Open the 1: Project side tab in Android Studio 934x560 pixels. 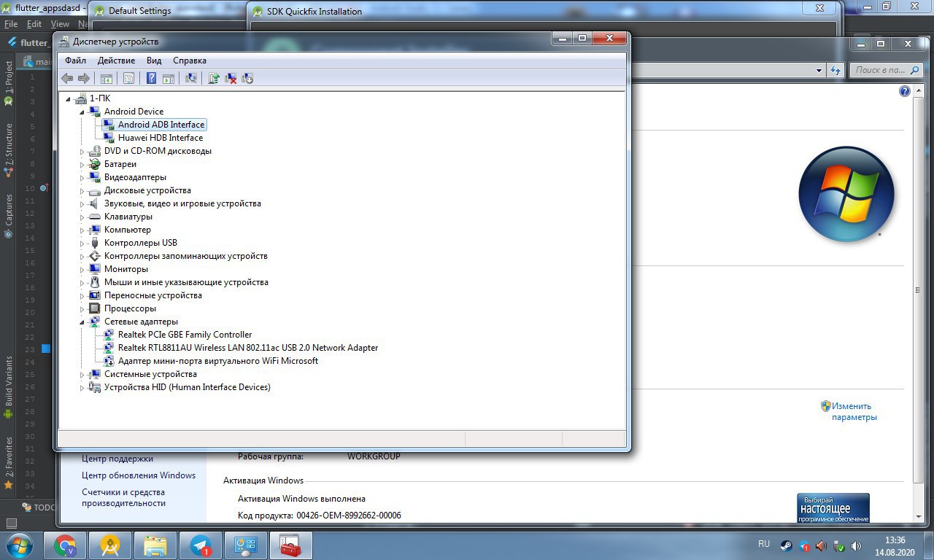point(8,82)
